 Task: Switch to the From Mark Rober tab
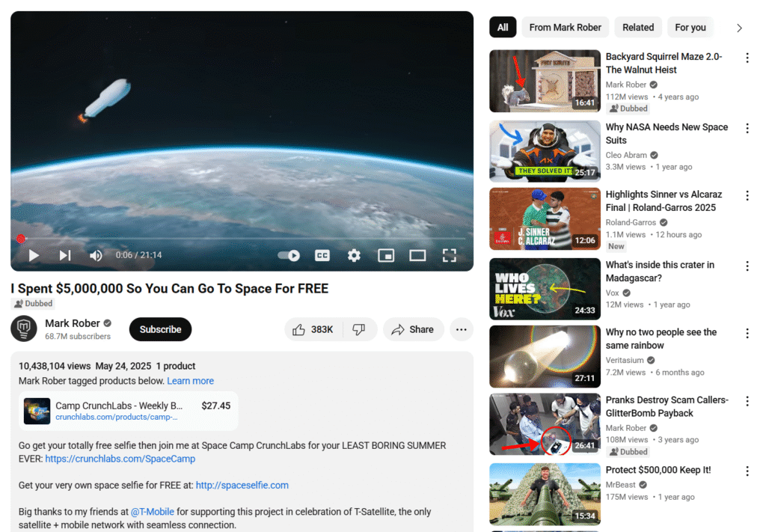(565, 27)
